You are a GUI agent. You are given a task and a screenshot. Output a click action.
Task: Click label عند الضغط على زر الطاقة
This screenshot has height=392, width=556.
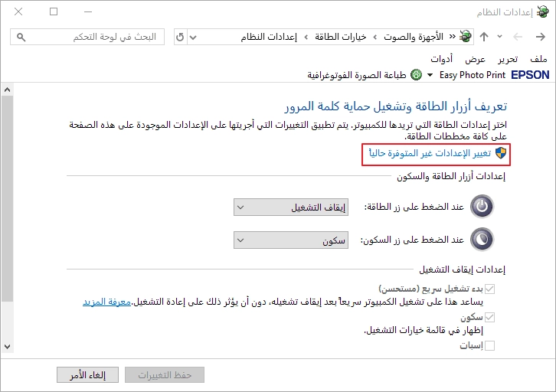[x=414, y=207]
